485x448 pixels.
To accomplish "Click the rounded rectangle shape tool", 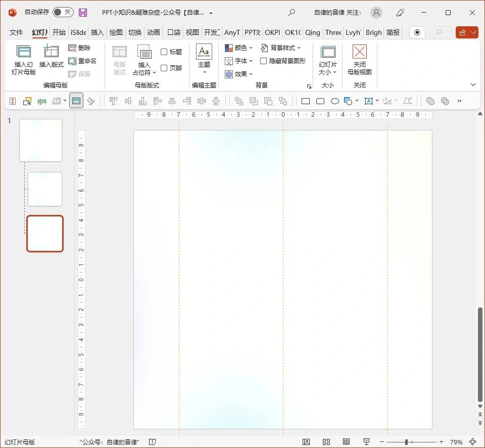I will pos(320,101).
